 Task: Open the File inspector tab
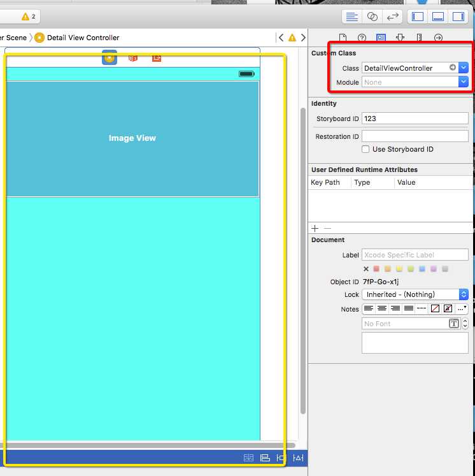[x=343, y=38]
